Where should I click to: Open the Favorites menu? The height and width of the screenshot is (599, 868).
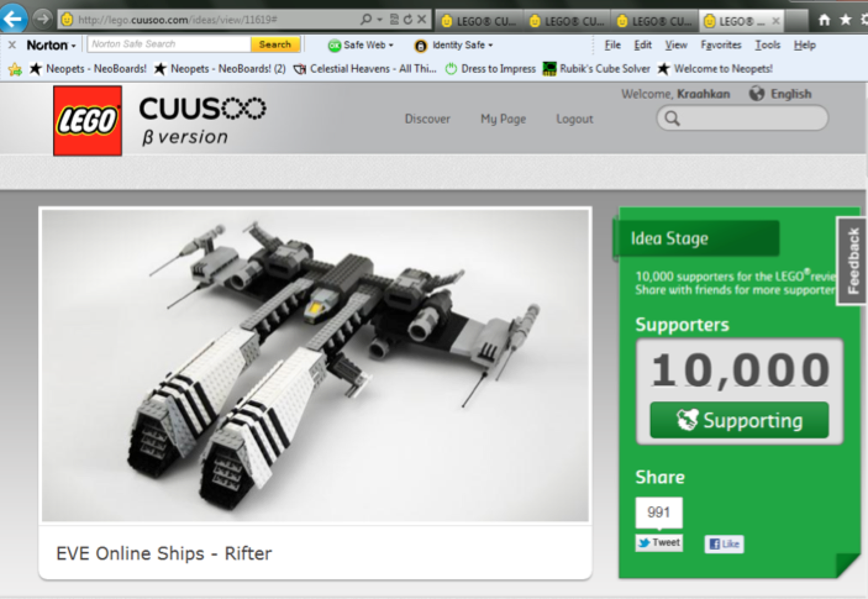pos(721,45)
